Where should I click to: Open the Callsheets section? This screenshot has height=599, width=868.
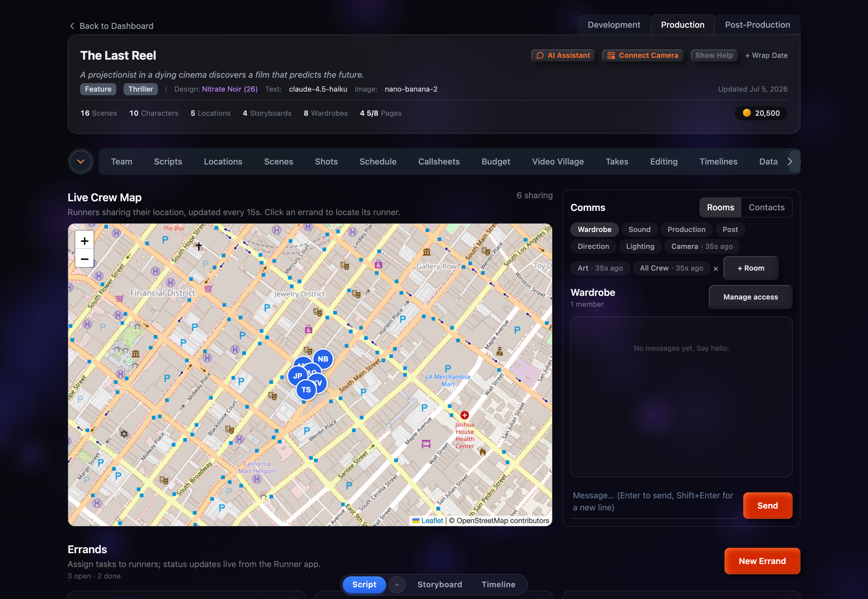coord(439,162)
